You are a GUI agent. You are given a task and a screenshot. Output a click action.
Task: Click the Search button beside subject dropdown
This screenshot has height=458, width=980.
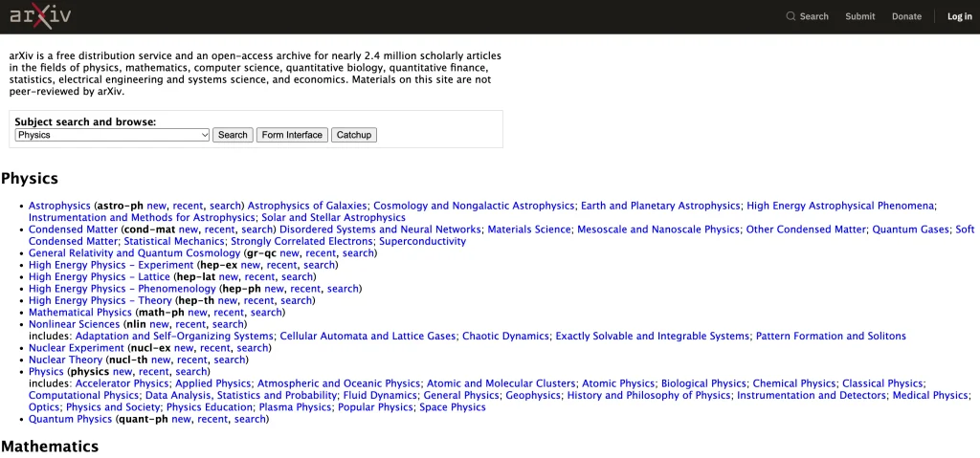click(x=233, y=135)
